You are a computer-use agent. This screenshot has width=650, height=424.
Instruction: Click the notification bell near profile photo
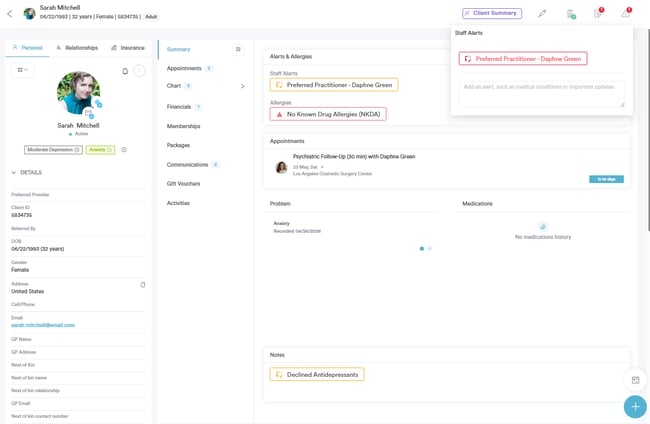click(125, 71)
